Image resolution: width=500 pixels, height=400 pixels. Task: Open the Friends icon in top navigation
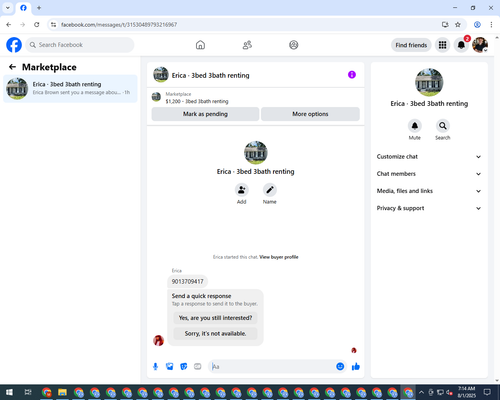tap(247, 45)
